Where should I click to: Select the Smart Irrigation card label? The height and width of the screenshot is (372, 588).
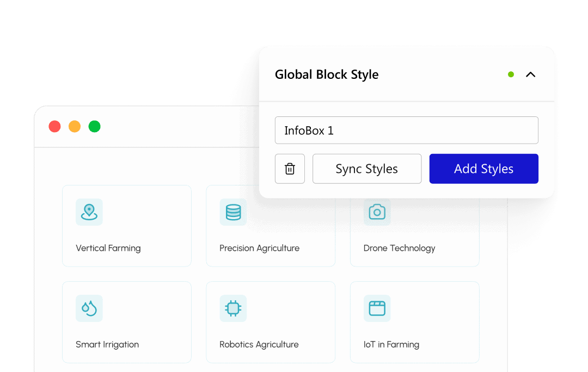107,344
